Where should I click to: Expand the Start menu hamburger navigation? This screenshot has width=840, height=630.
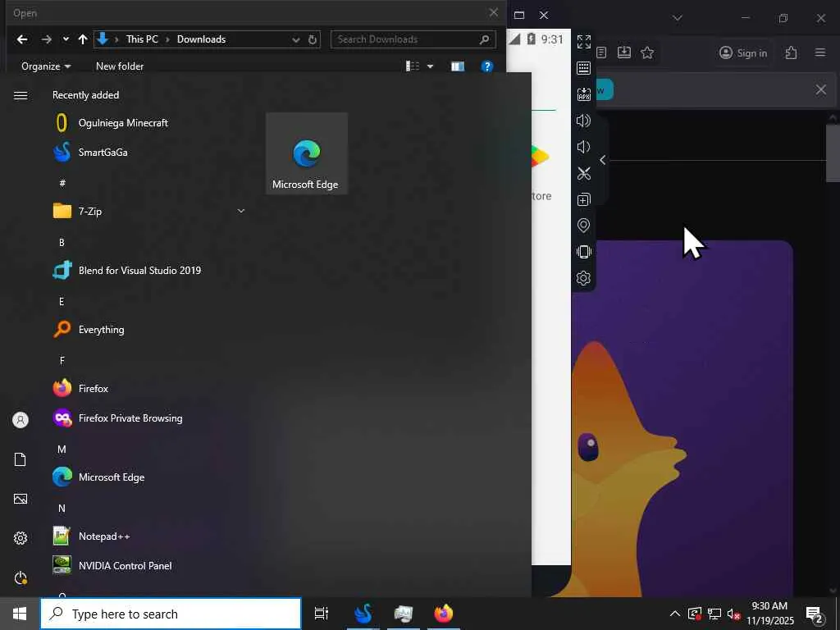click(21, 95)
